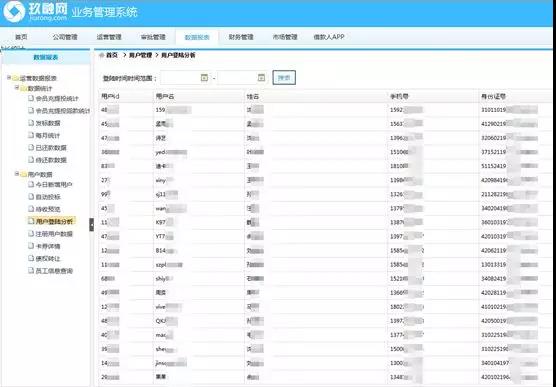Collapse the sidebar with the dark splitter handle

pos(91,225)
